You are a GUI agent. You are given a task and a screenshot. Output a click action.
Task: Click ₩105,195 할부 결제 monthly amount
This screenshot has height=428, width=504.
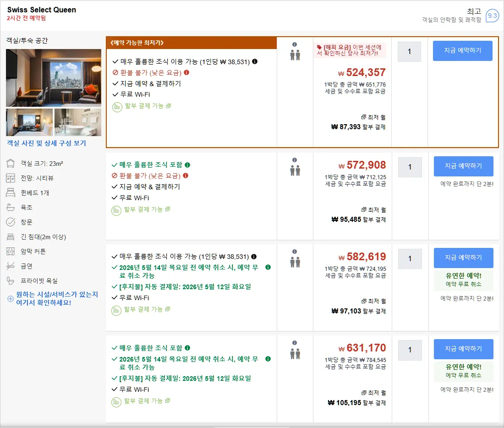(357, 403)
